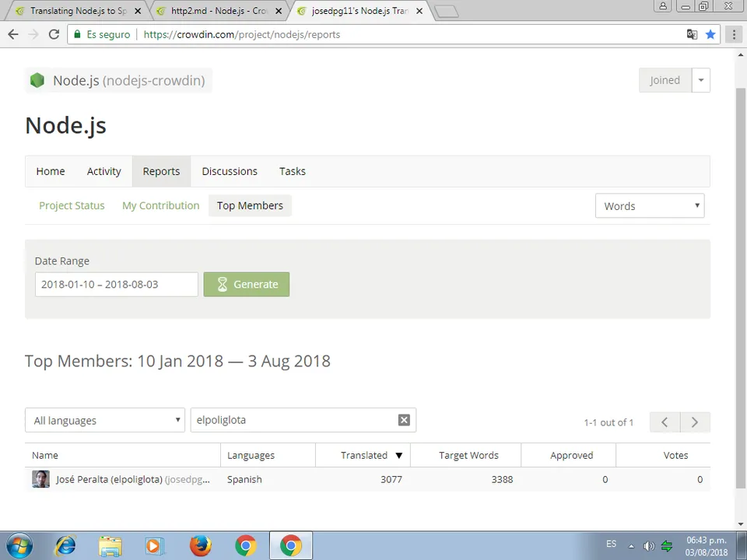Viewport: 747px width, 560px height.
Task: Click the browser address bar URL
Action: pos(242,34)
